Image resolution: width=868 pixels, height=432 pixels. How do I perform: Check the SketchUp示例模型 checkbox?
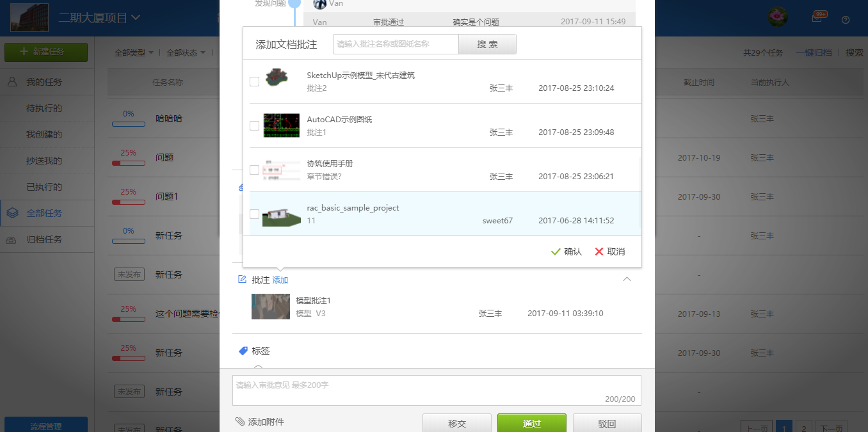coord(253,81)
